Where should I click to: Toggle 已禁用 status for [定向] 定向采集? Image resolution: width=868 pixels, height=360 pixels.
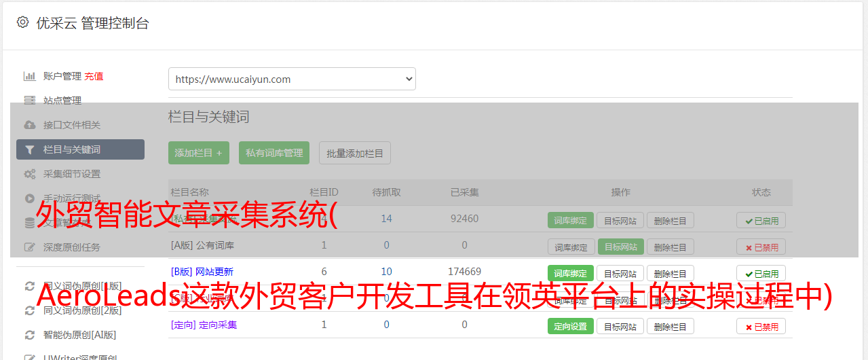click(761, 326)
